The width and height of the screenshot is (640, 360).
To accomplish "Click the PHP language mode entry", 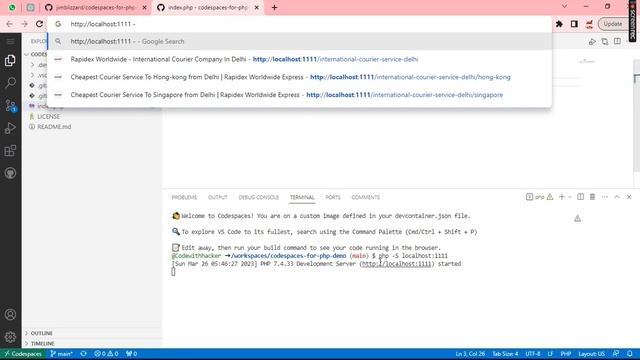I will 566,353.
